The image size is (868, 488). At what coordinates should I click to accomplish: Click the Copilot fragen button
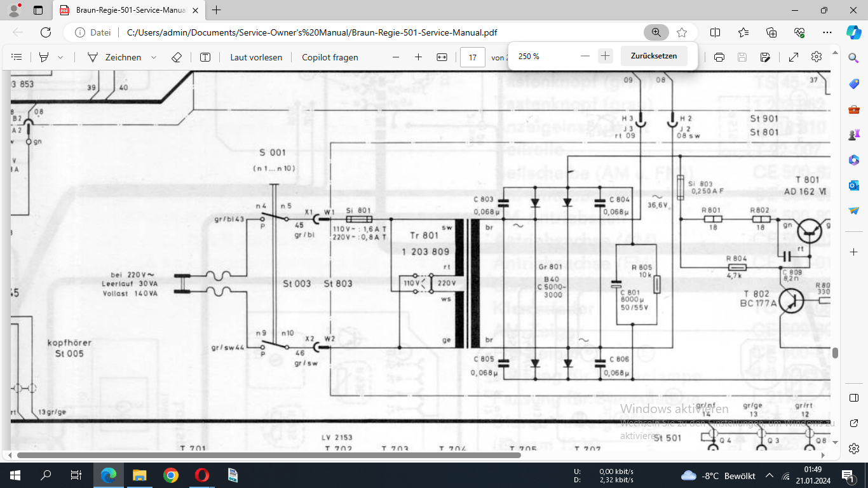pos(330,57)
